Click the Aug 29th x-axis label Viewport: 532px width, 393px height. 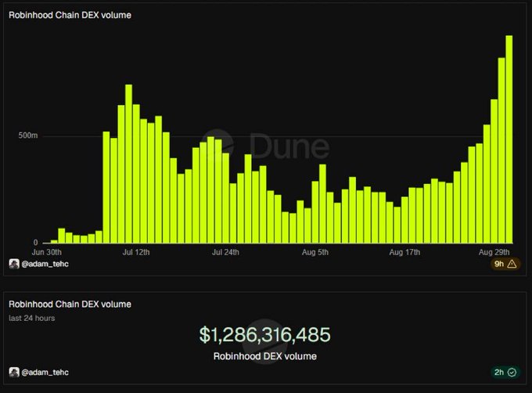(x=494, y=252)
